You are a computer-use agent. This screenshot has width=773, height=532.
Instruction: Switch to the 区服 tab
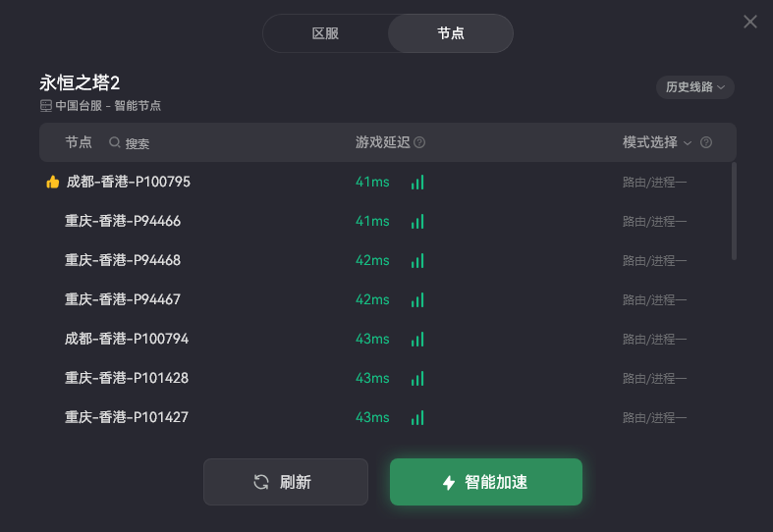pyautogui.click(x=325, y=32)
